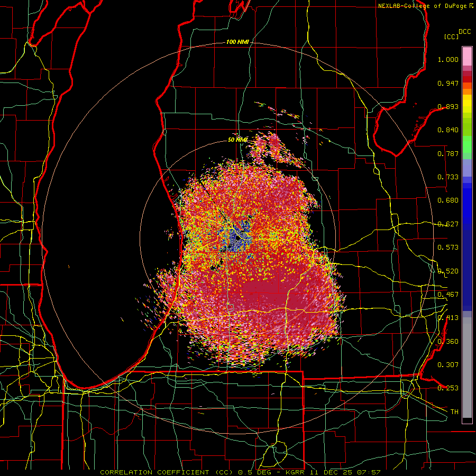Click the TH threshold label

pos(454,412)
